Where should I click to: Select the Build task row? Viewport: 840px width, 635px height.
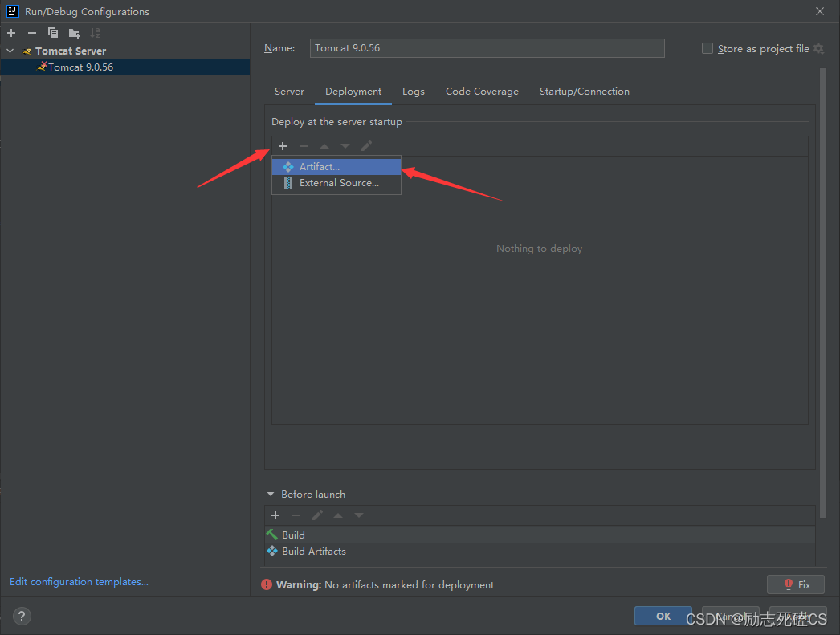coord(540,535)
